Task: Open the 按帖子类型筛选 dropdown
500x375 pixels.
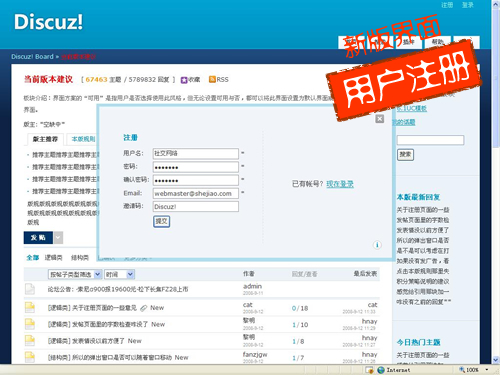Action: tap(75, 274)
